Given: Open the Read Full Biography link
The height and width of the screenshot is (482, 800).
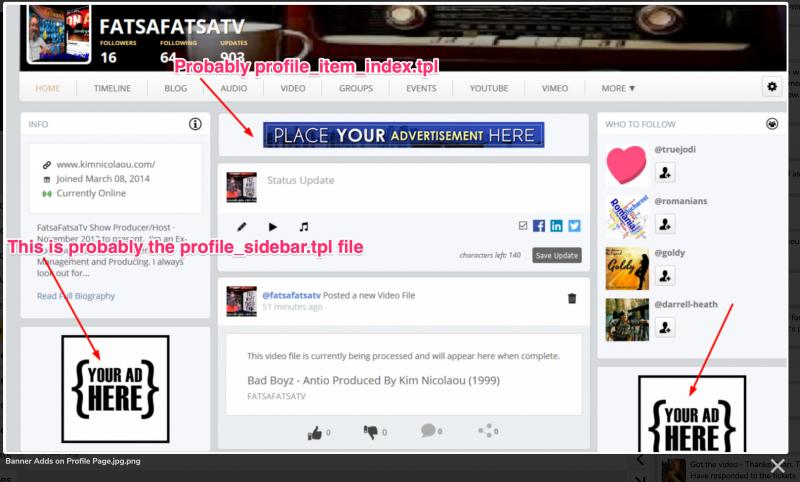Looking at the screenshot, I should pos(76,296).
